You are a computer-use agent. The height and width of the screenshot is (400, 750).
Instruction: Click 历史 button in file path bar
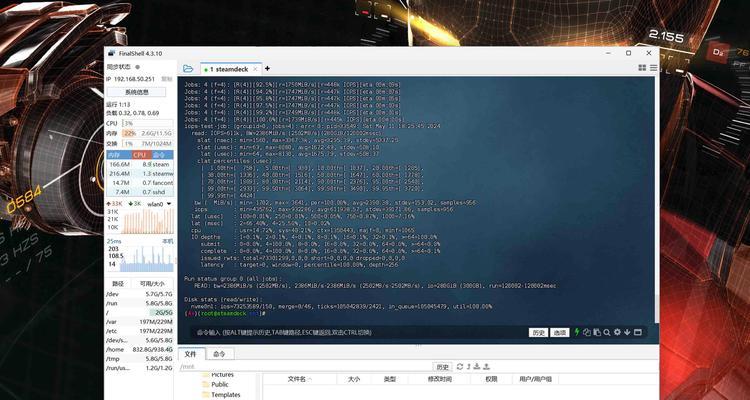442,367
